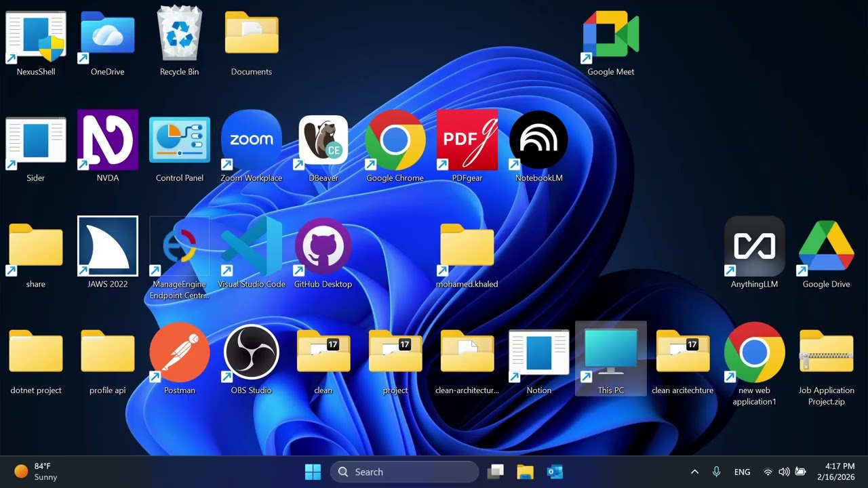Open the NexusShell shortcut

pyautogui.click(x=36, y=42)
